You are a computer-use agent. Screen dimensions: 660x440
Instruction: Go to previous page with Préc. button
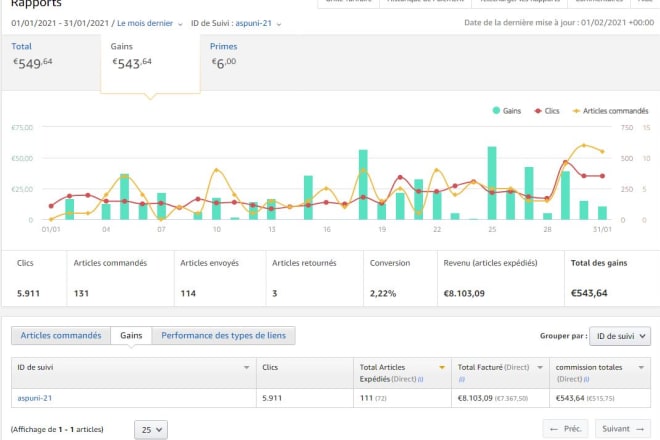click(x=565, y=429)
